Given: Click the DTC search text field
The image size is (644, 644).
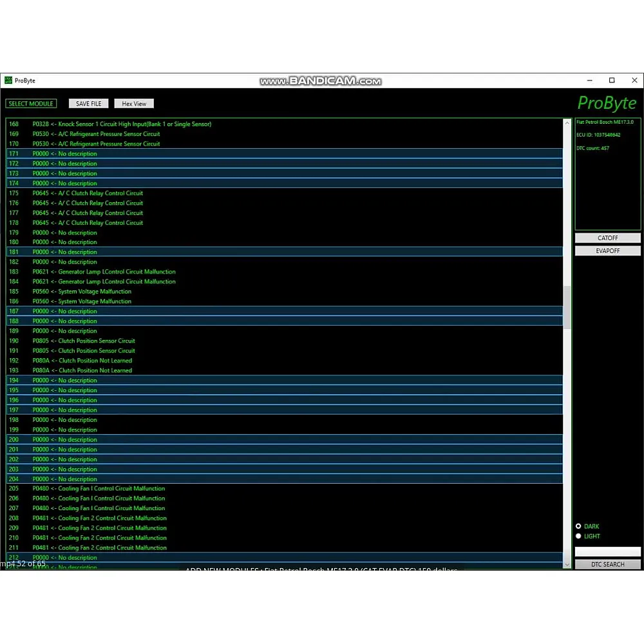Looking at the screenshot, I should (x=607, y=552).
